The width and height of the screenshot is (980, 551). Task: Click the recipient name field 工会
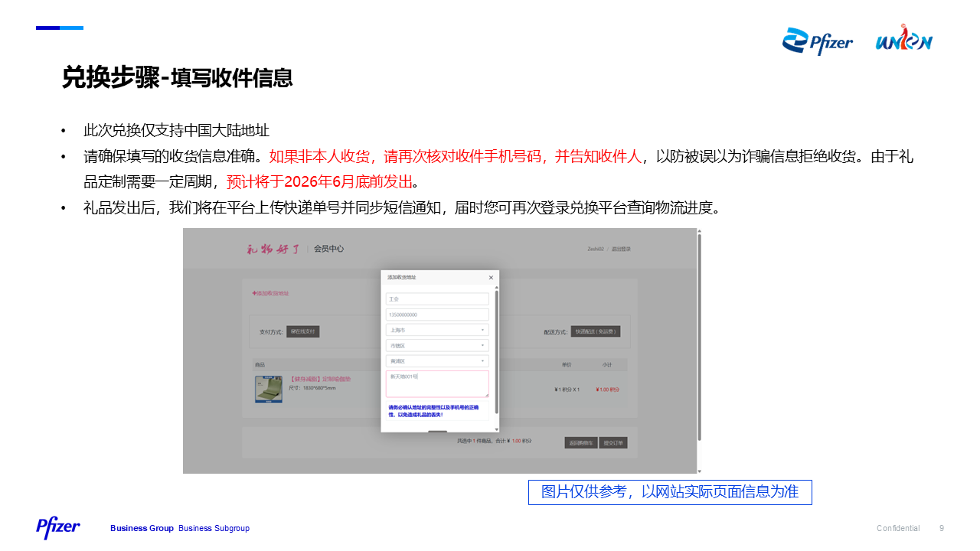437,299
